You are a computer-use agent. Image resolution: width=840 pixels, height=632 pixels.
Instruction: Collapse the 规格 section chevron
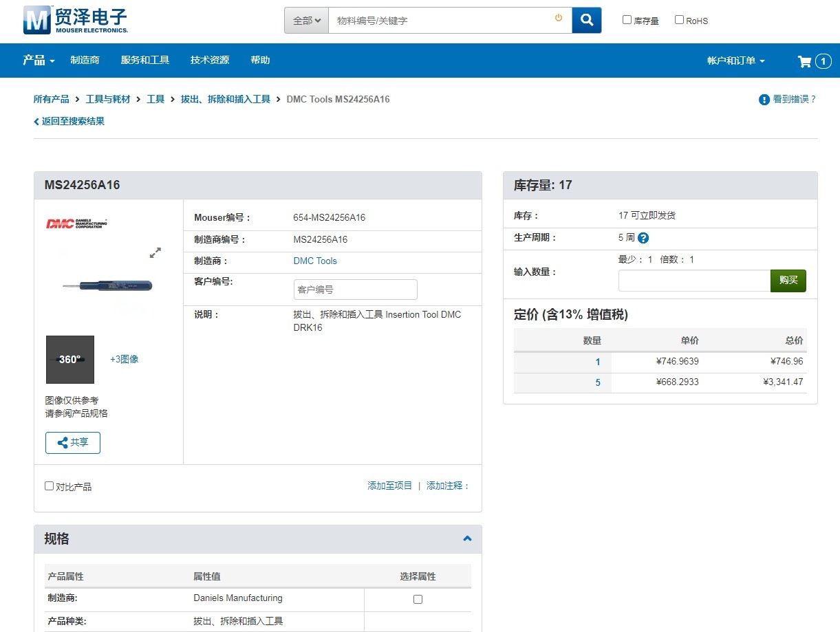tap(467, 538)
